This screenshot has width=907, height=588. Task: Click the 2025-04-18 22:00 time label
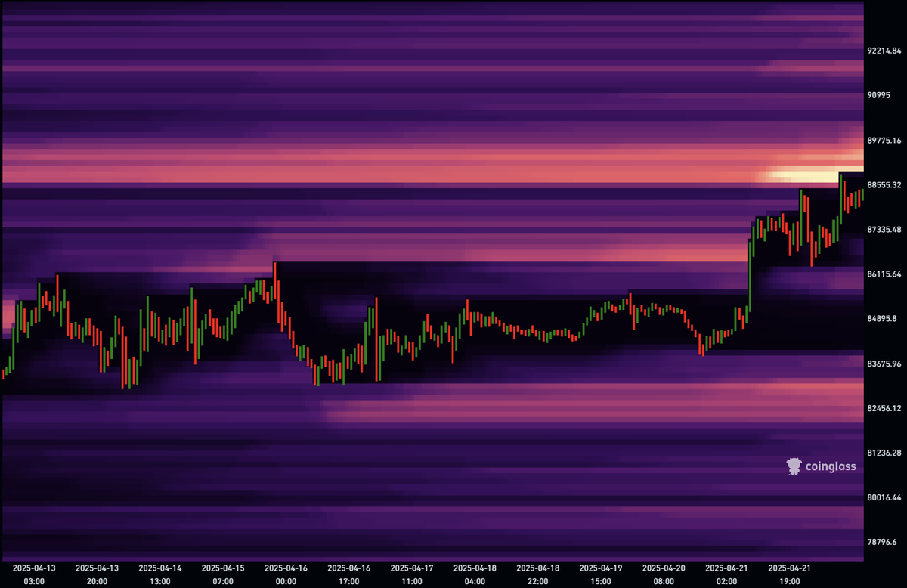click(537, 574)
